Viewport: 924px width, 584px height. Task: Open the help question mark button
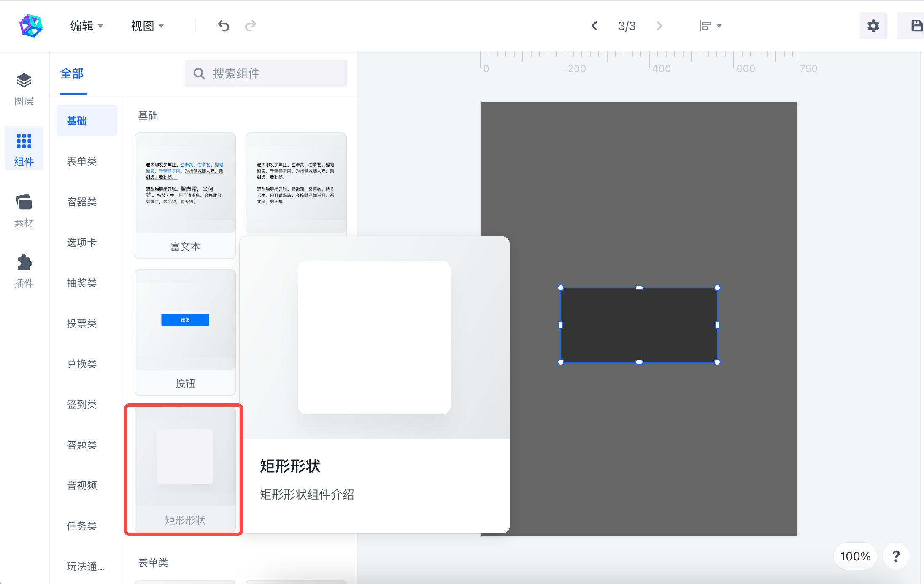(x=896, y=556)
